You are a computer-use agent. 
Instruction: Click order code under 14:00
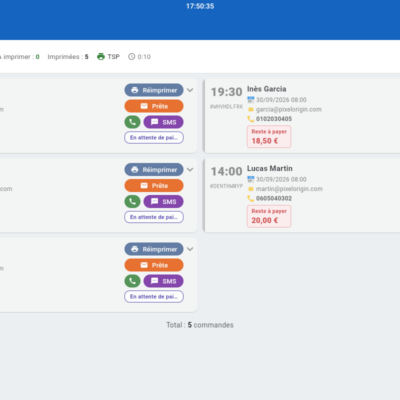pyautogui.click(x=226, y=186)
